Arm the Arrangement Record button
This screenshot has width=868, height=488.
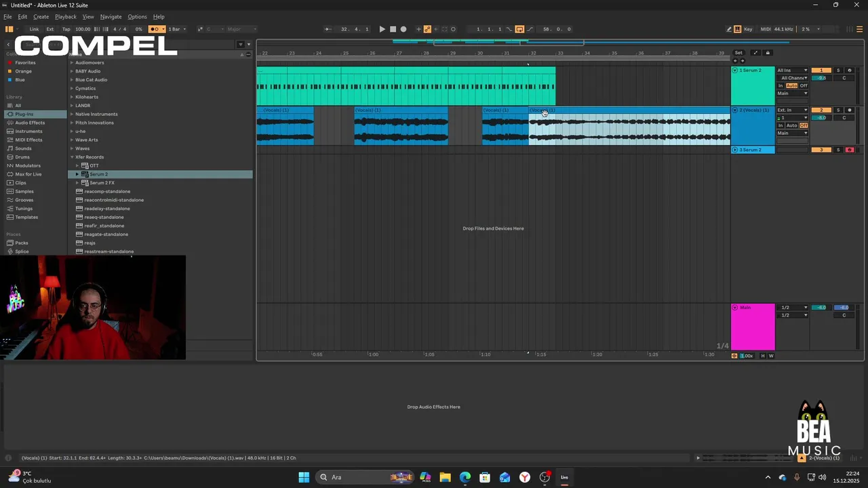coord(403,29)
